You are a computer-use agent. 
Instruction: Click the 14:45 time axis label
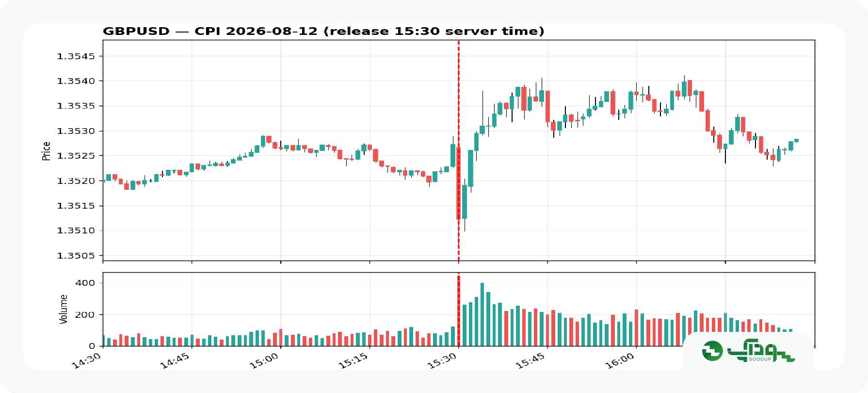pyautogui.click(x=176, y=361)
